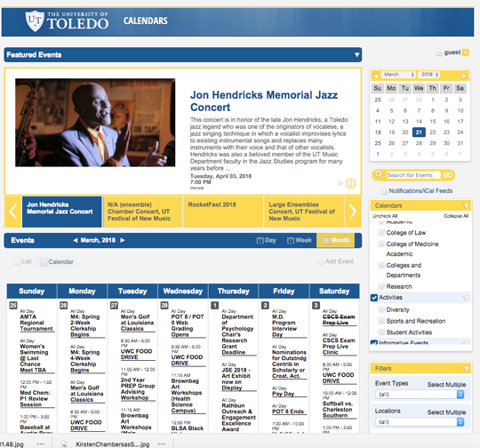The height and width of the screenshot is (448, 480).
Task: Toggle Sports and Recreation checkbox
Action: coord(381,321)
